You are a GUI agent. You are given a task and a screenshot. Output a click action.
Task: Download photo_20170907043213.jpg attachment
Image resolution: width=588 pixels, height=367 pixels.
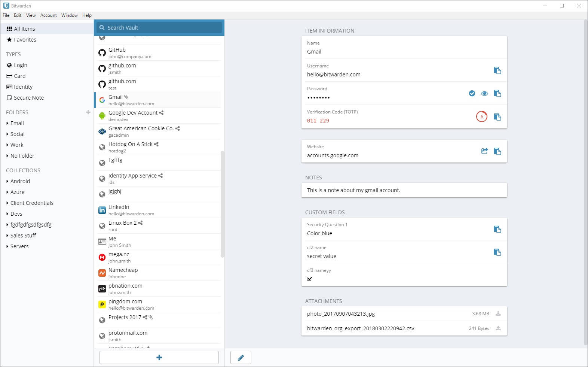point(498,314)
